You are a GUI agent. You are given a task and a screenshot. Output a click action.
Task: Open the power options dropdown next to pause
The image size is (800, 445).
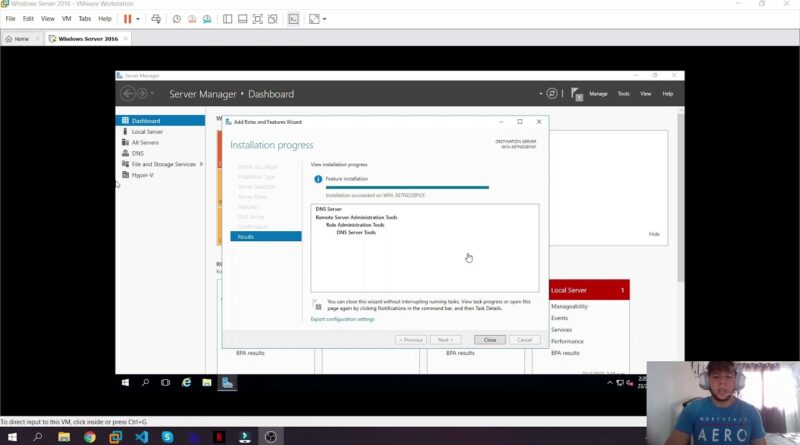[138, 19]
